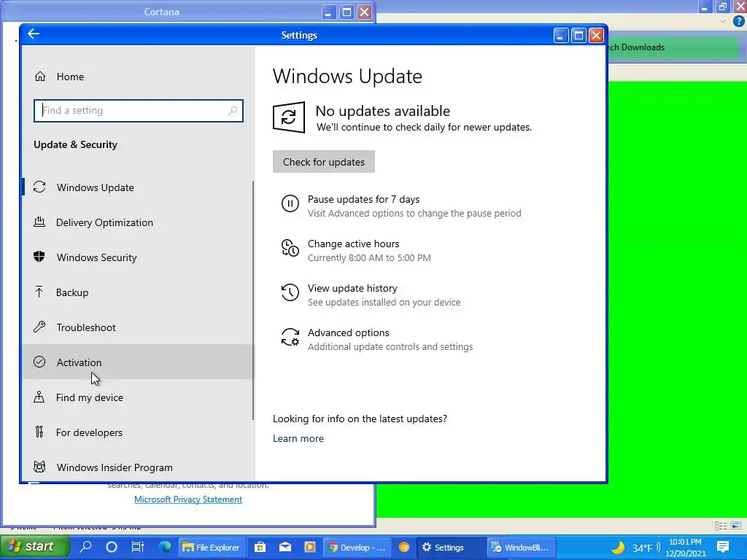Click the help icon in File Explorer window
Viewport: 747px width, 560px height.
[x=739, y=21]
